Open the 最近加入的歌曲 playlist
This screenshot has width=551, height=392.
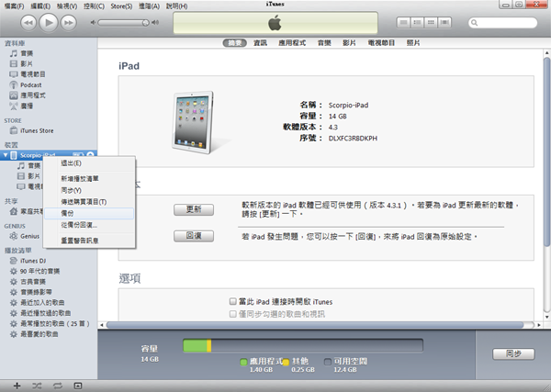tap(42, 302)
